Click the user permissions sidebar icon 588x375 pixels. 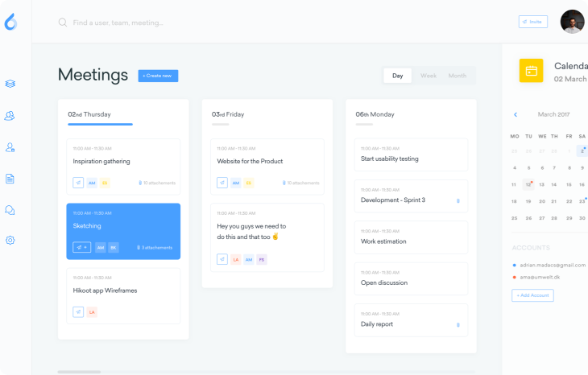pos(10,147)
